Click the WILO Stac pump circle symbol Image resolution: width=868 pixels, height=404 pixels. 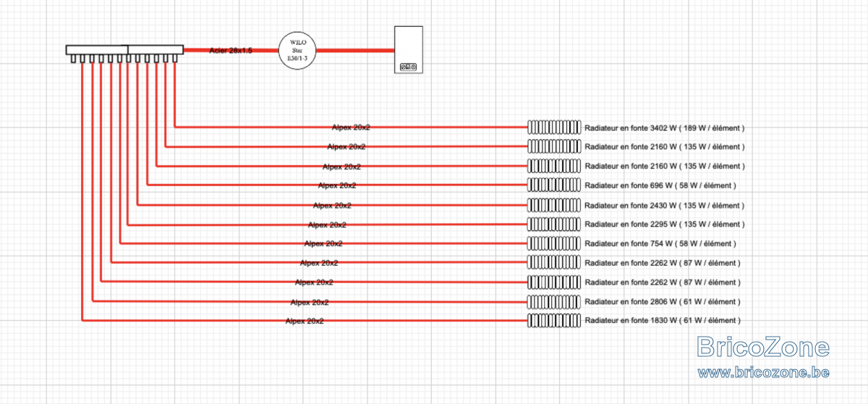point(298,51)
